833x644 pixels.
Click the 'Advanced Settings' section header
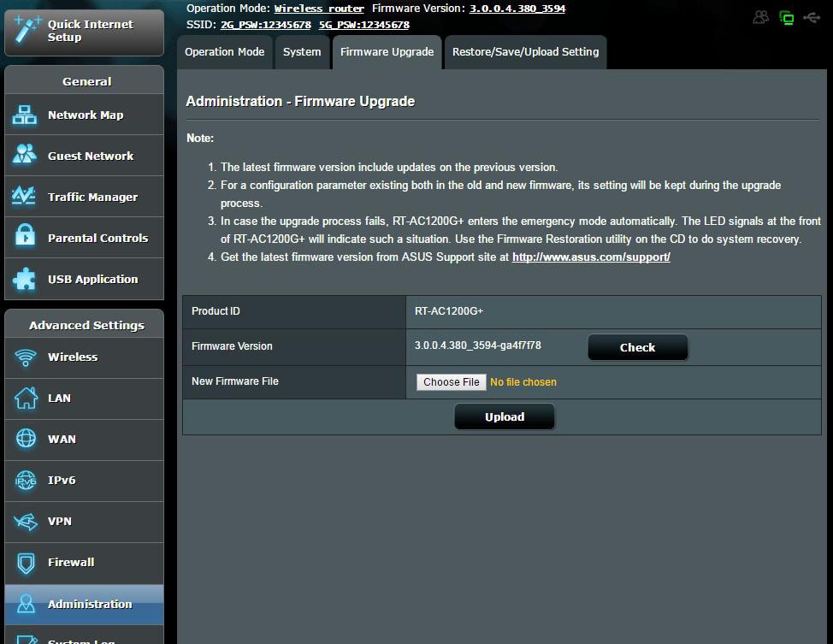(86, 325)
